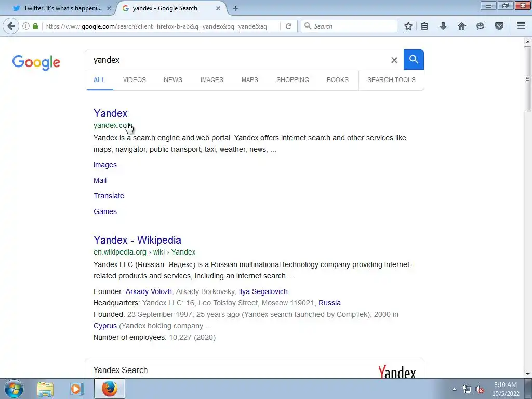The image size is (532, 399).
Task: Open site information icon in address bar
Action: tap(26, 26)
